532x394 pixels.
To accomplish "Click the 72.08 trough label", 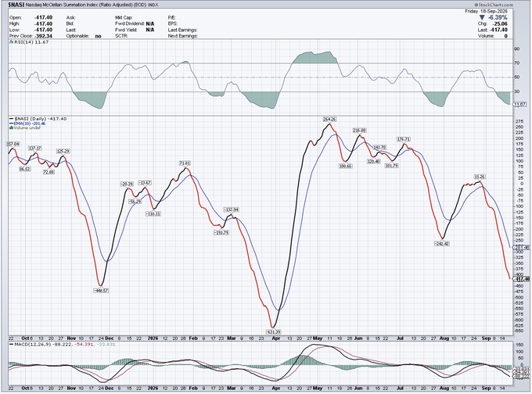I will 49,172.
